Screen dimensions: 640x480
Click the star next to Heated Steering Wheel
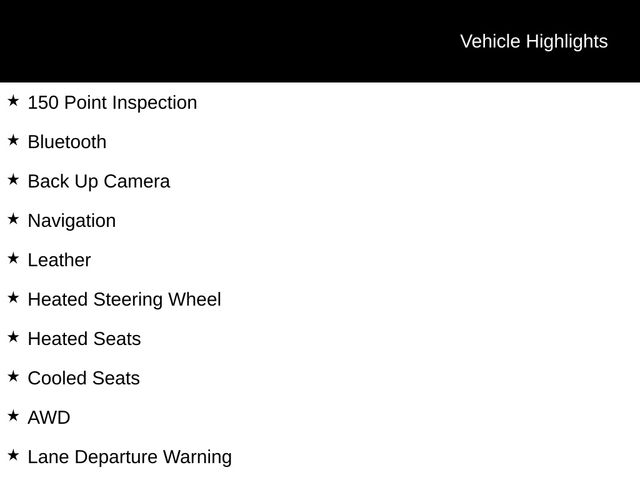tap(13, 298)
